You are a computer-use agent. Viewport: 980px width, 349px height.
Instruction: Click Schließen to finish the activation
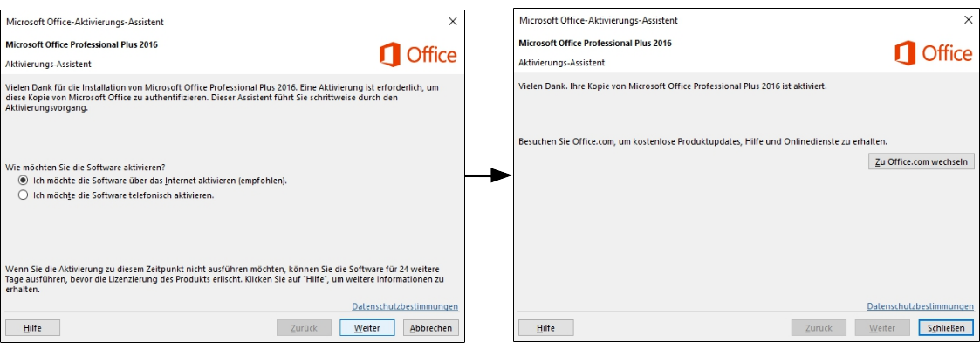[946, 328]
